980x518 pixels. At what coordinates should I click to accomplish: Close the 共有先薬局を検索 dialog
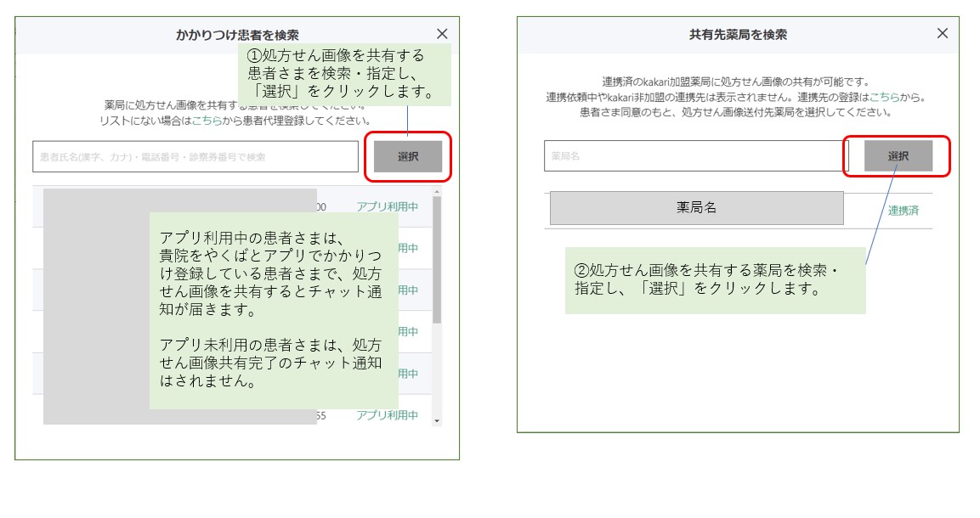[x=943, y=33]
